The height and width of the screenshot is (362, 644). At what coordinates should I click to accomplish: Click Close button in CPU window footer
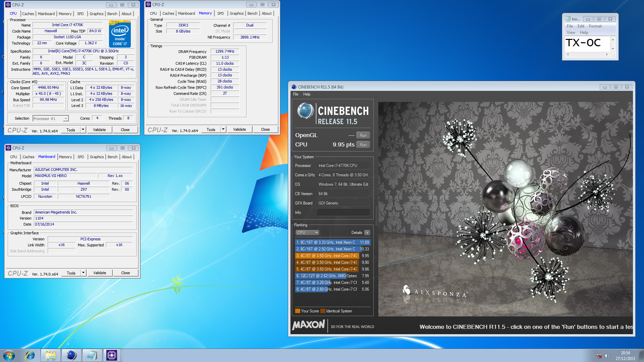coord(125,130)
